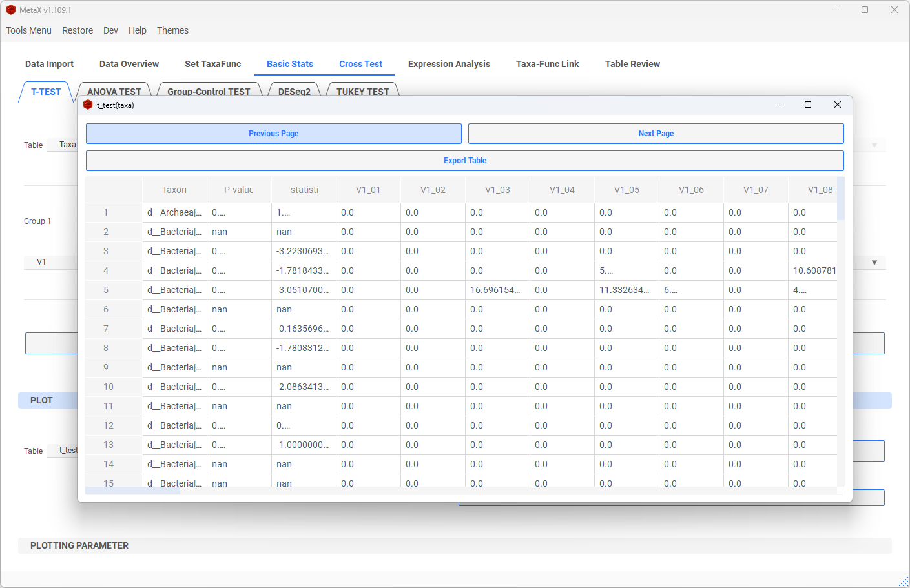Click the Export Table button
910x588 pixels.
tap(465, 161)
